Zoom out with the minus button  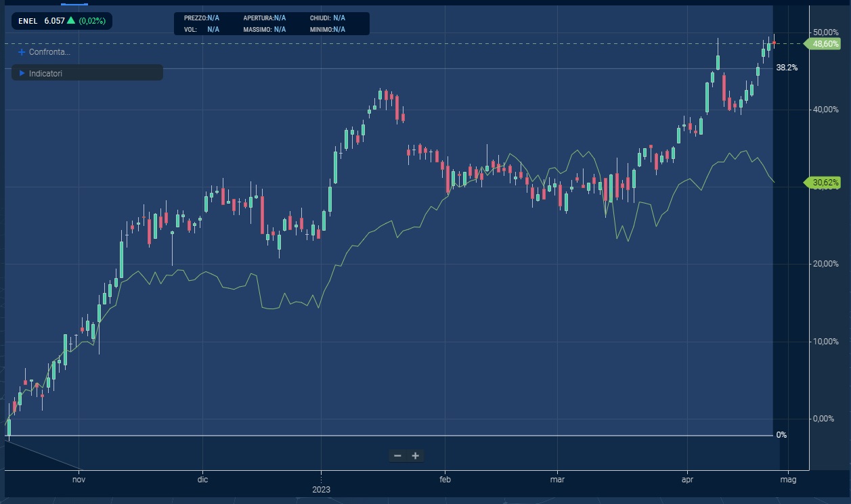click(397, 455)
